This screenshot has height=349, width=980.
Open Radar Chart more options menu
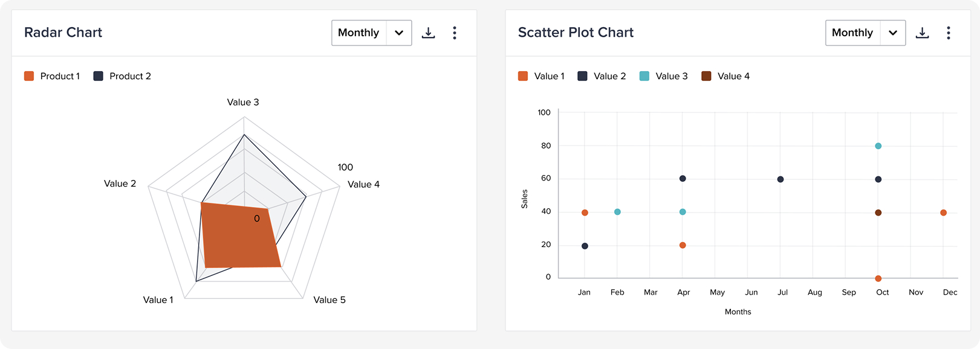455,33
